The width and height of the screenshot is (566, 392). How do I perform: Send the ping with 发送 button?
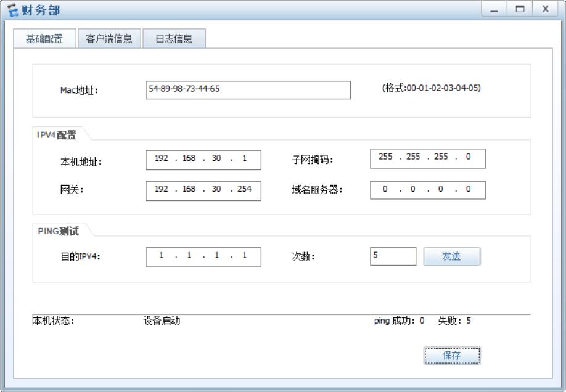(x=451, y=256)
